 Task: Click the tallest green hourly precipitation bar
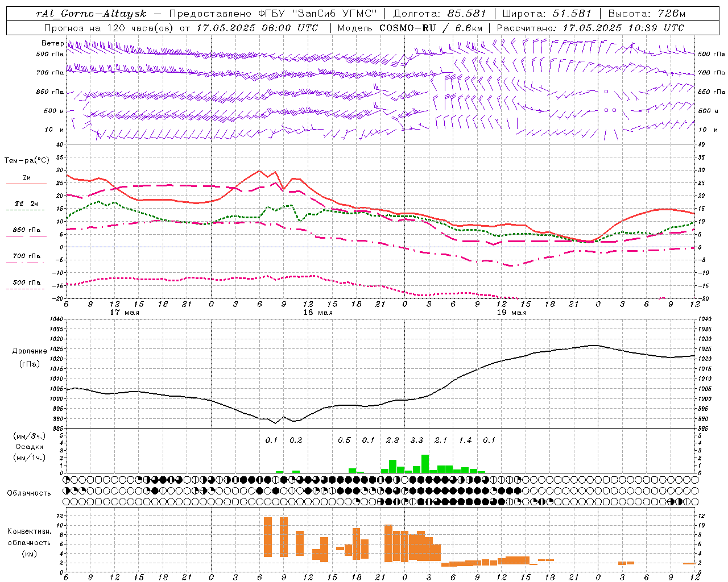click(x=425, y=464)
